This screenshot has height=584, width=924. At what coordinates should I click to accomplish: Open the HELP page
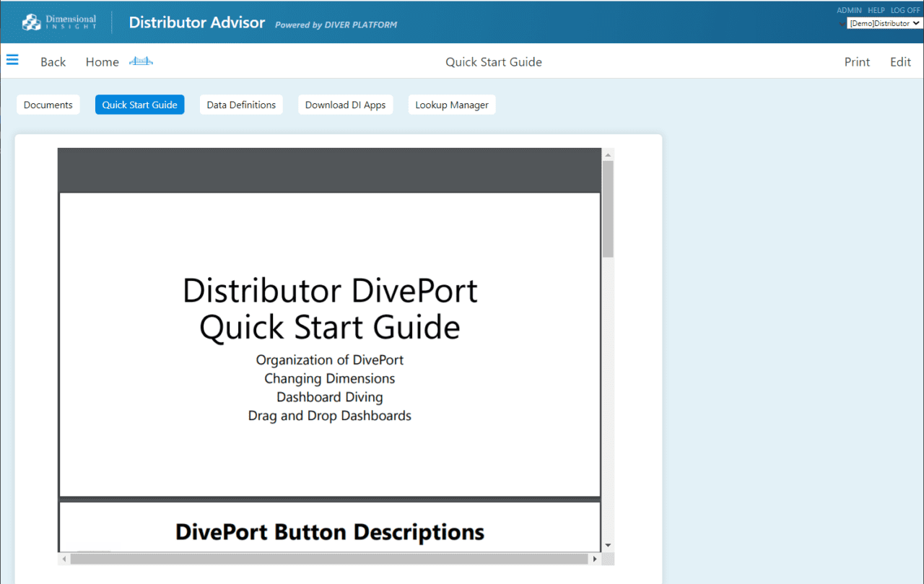coord(876,9)
